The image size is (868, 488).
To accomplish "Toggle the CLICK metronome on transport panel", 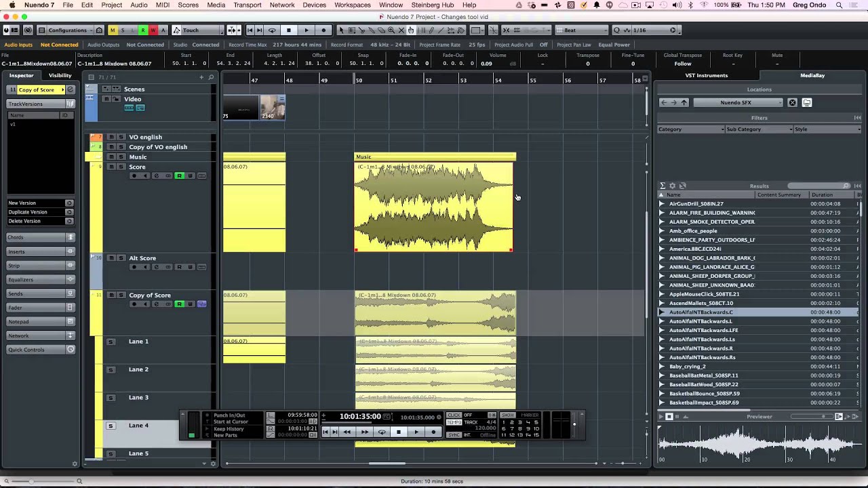I will (454, 415).
